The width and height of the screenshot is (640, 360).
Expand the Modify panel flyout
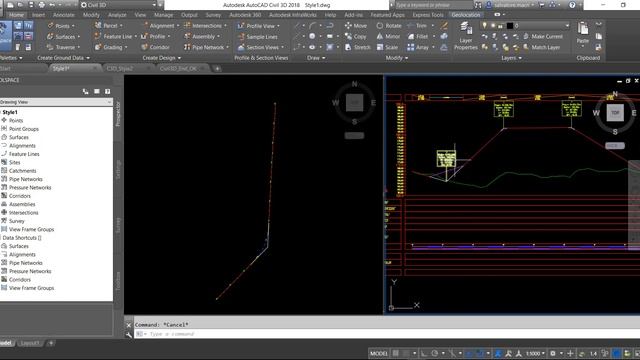397,58
